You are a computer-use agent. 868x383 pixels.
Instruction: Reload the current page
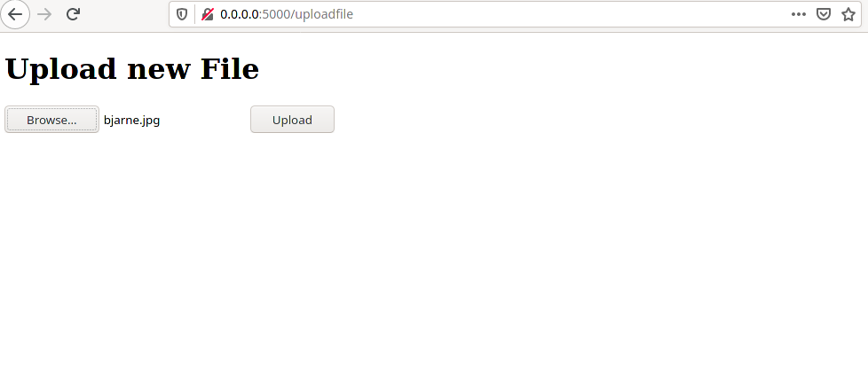coord(73,14)
